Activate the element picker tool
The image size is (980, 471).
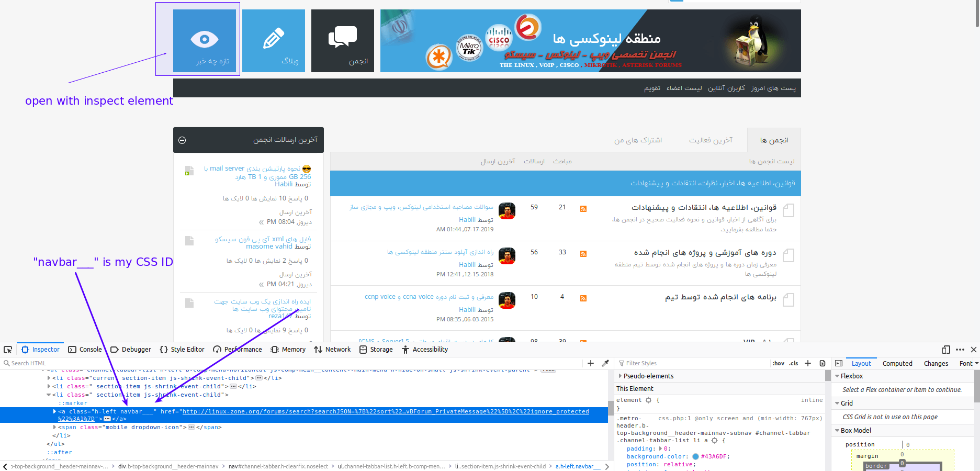tap(8, 350)
